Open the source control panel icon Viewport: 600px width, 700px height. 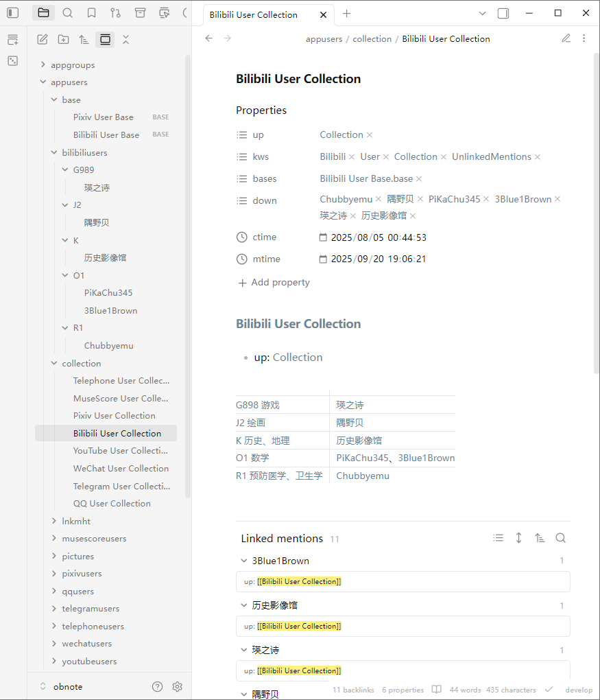(x=115, y=13)
